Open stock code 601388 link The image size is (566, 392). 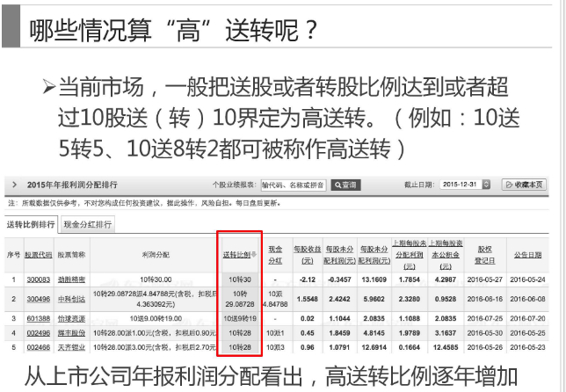(39, 319)
